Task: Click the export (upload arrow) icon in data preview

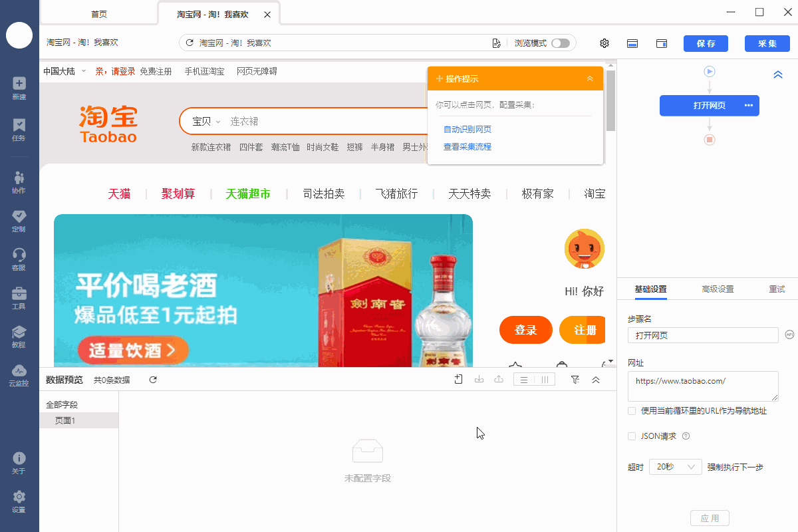Action: pyautogui.click(x=499, y=379)
